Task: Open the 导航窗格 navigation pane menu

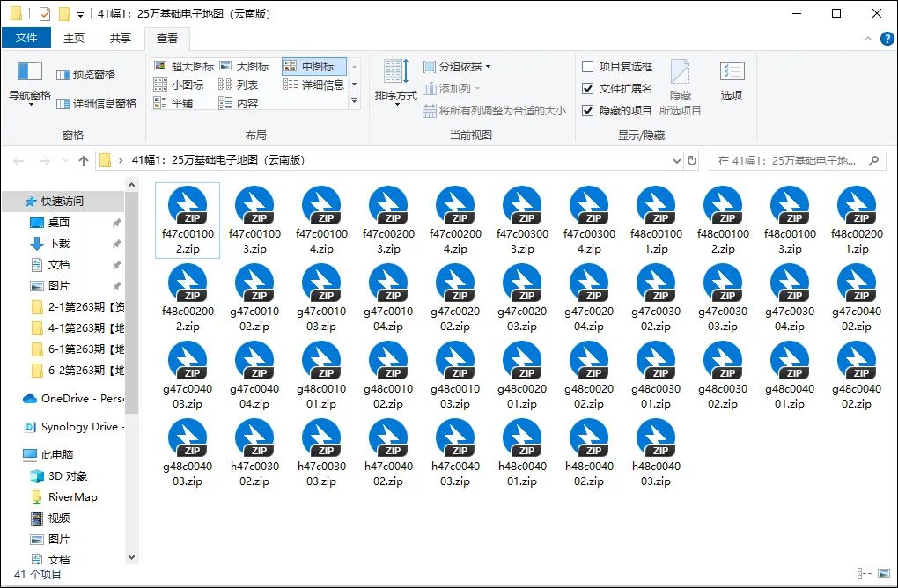Action: pyautogui.click(x=30, y=84)
